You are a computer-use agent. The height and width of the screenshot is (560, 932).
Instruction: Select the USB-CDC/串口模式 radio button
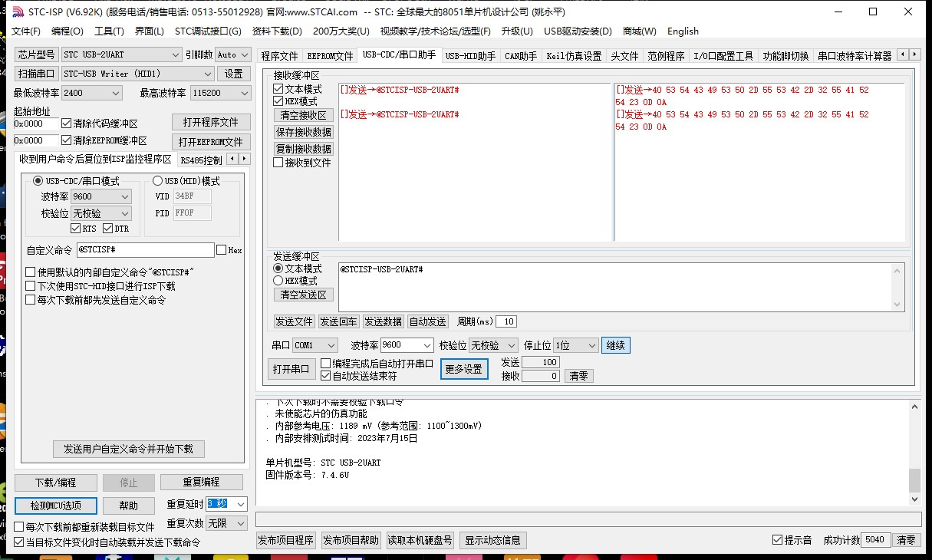point(38,181)
